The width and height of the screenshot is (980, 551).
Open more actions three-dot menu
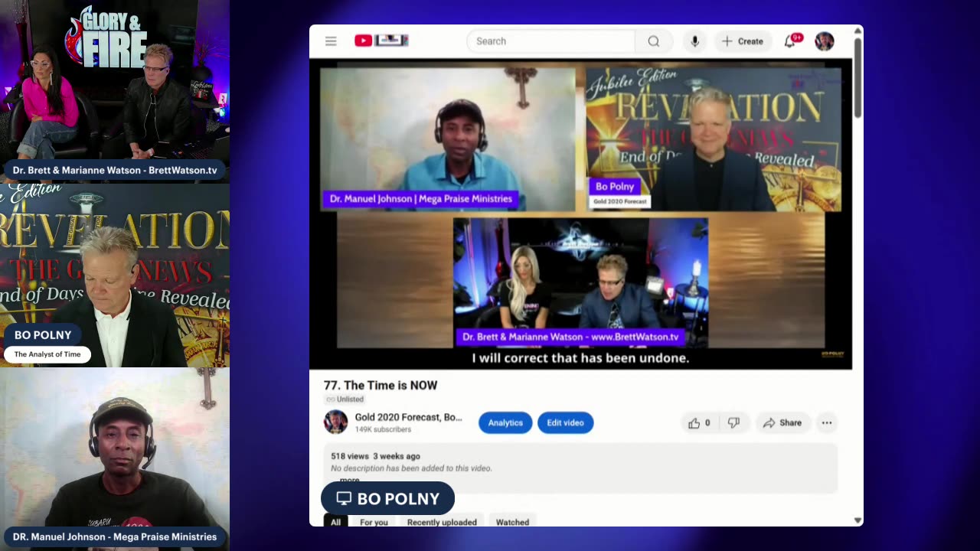[827, 422]
